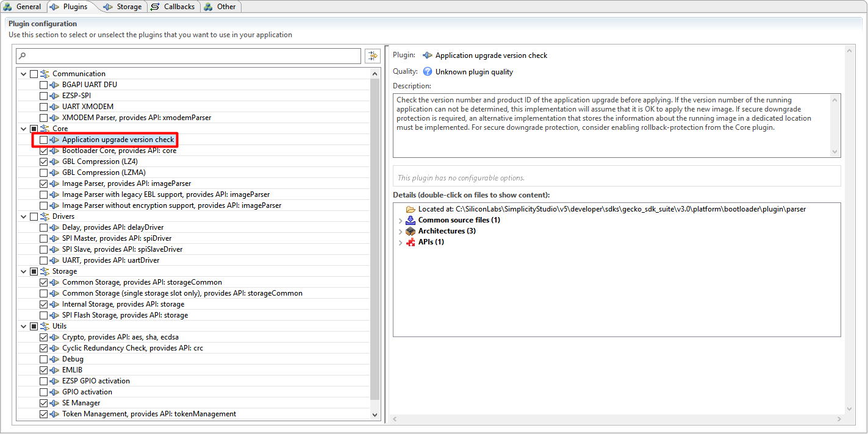
Task: Uncheck Bootloader Core plugin
Action: point(43,151)
